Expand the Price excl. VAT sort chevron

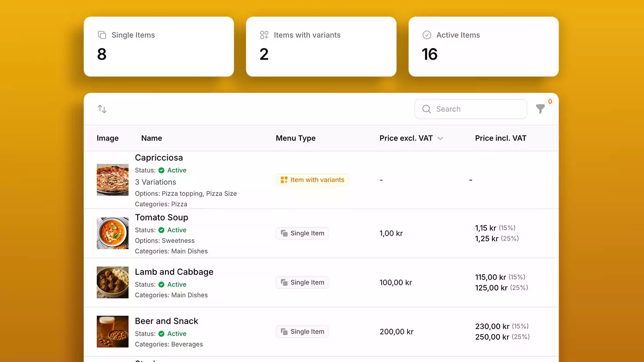[440, 138]
